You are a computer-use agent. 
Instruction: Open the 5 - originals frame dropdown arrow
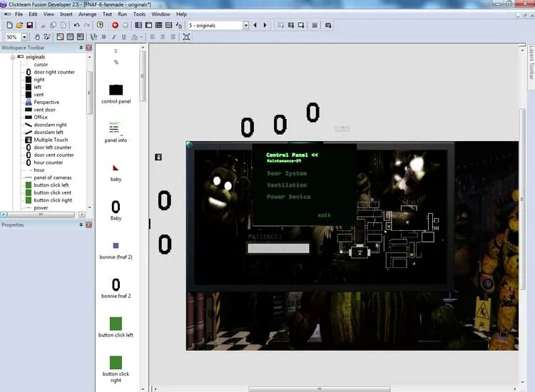click(x=245, y=25)
